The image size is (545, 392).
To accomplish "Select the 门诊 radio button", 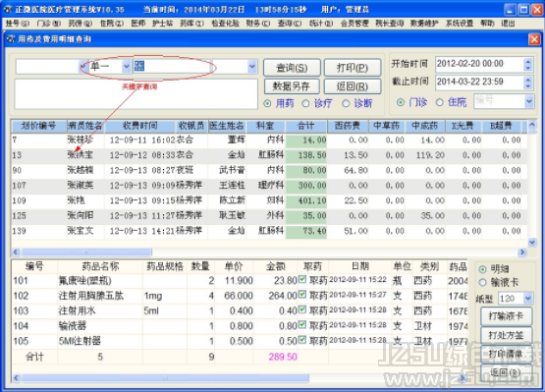I will [x=401, y=102].
